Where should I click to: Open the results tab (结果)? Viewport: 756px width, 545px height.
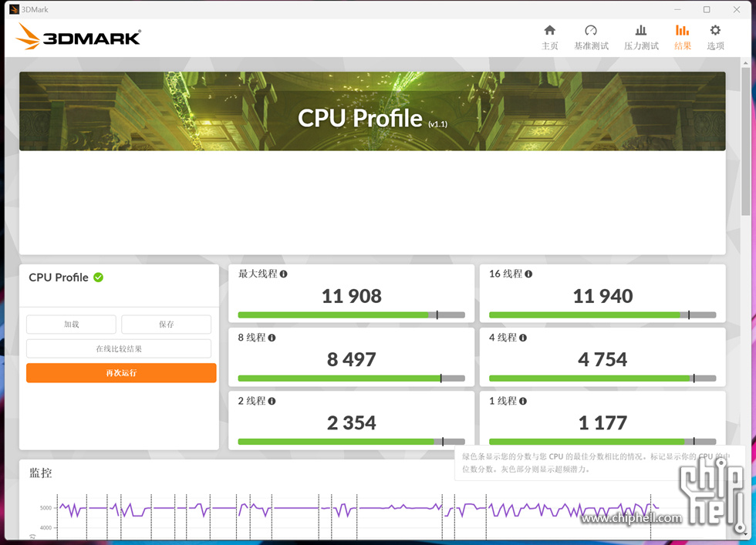[682, 38]
